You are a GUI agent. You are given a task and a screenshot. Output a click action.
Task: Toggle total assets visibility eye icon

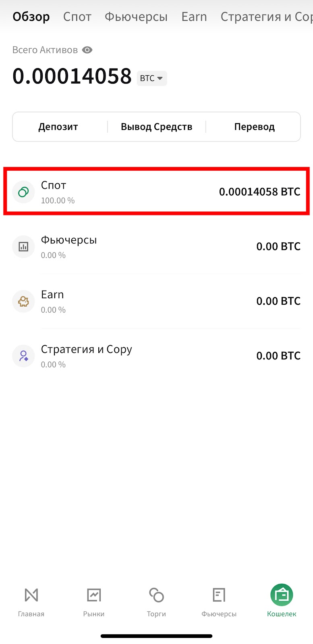[x=87, y=50]
